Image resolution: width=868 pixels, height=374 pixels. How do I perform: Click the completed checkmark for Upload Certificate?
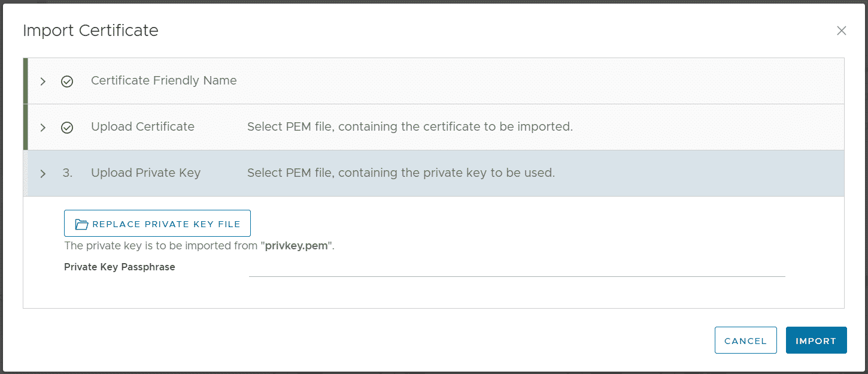click(67, 127)
